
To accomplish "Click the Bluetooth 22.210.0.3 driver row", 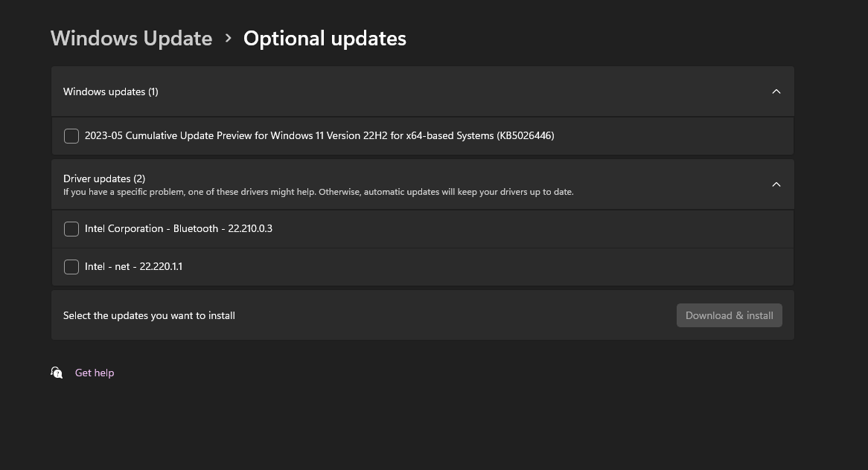I will coord(422,229).
